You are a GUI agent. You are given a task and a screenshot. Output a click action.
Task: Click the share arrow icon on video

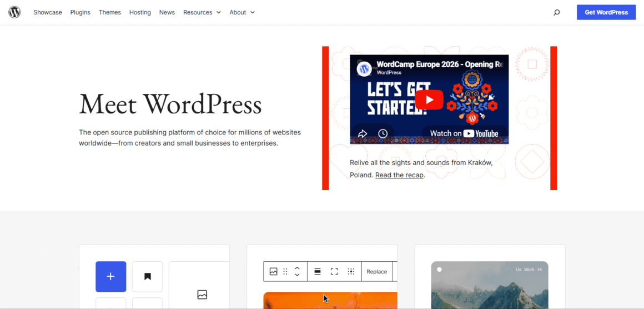point(362,133)
